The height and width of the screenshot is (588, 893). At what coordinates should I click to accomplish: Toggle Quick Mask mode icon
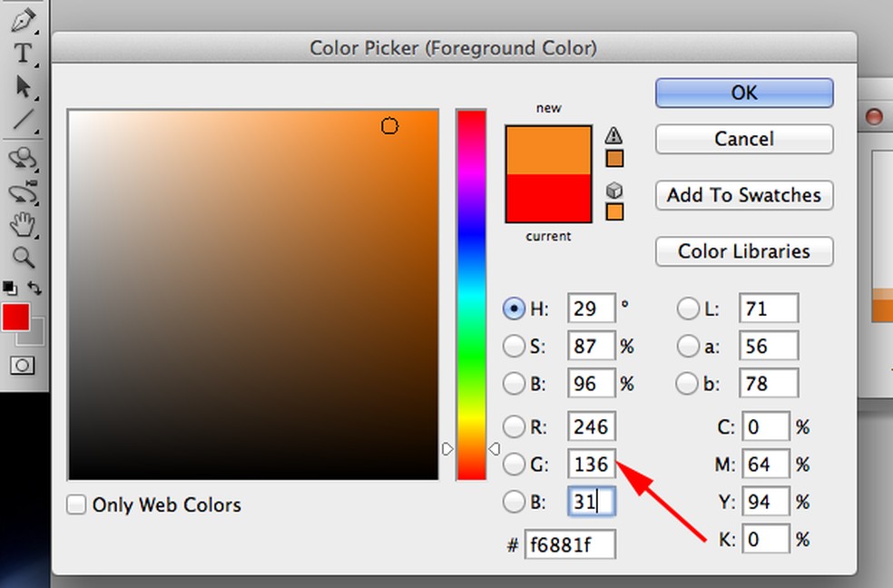pos(23,365)
